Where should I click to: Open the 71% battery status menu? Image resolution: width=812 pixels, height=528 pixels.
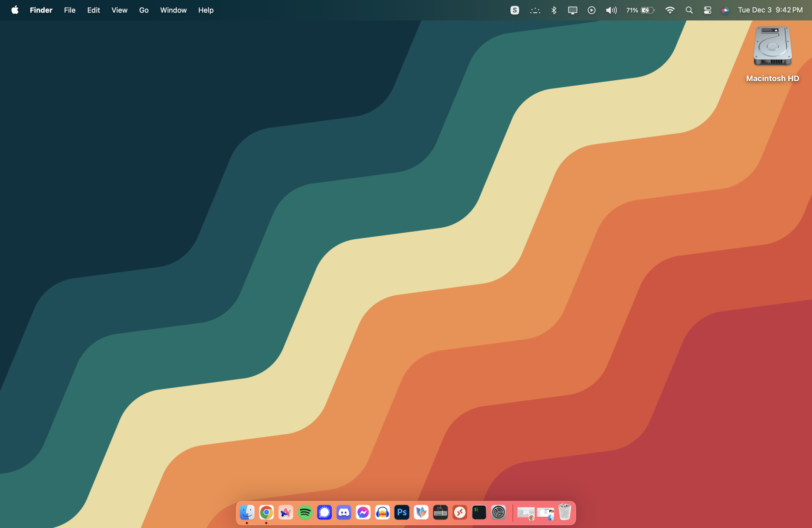coord(640,10)
